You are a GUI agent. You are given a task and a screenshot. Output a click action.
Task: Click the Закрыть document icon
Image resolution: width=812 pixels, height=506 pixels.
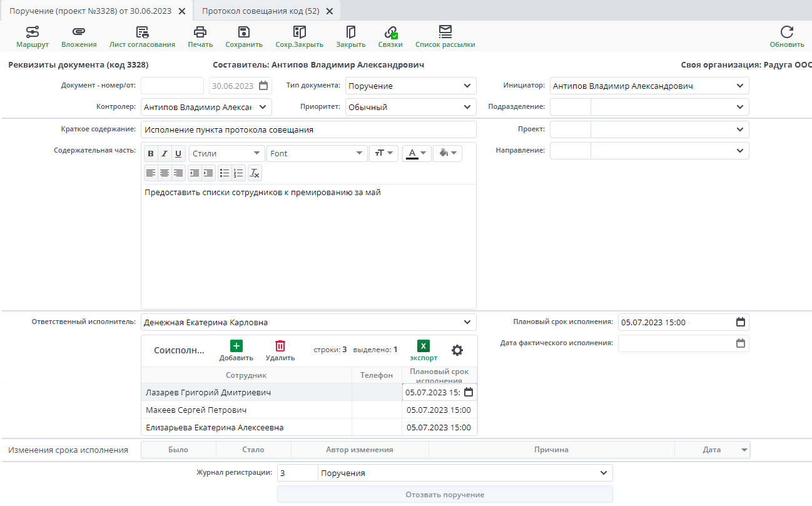pyautogui.click(x=350, y=32)
